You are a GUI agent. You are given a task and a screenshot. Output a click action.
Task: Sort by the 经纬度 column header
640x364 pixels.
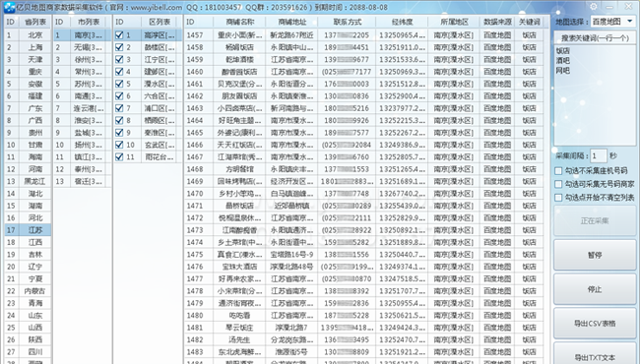[x=402, y=22]
